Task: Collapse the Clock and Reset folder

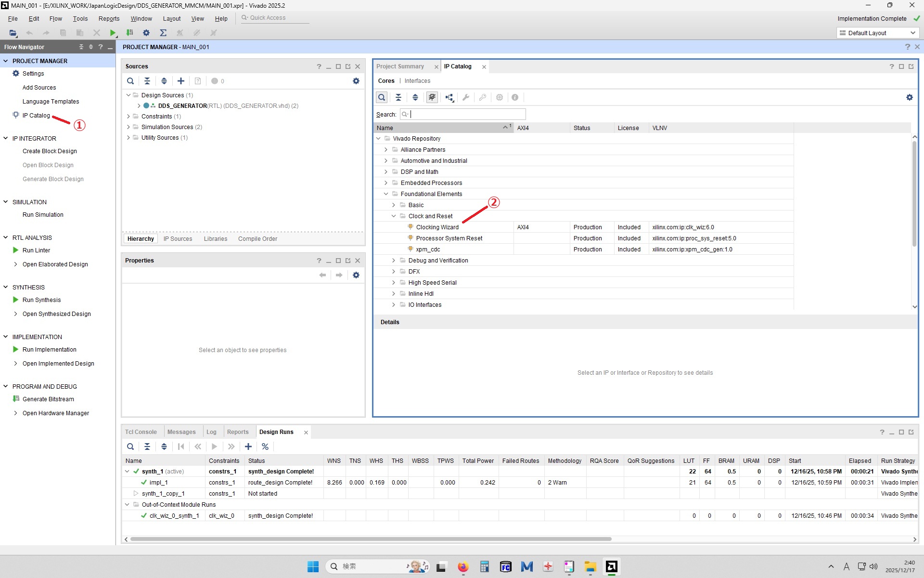Action: [x=394, y=216]
